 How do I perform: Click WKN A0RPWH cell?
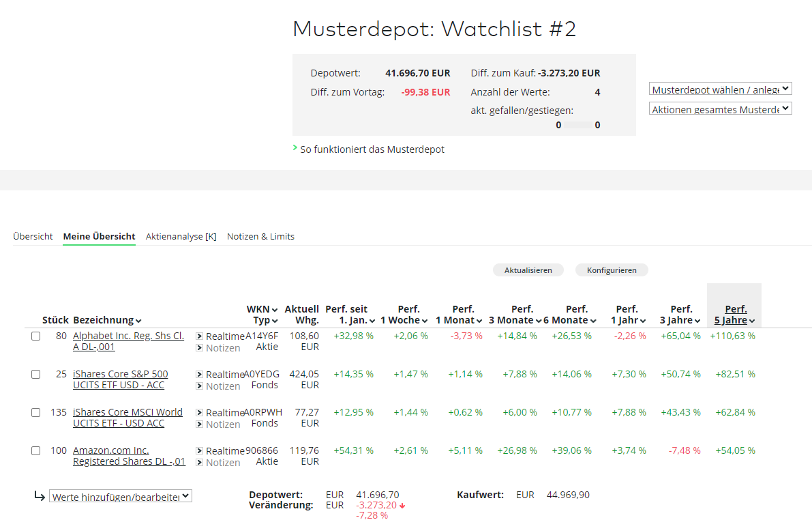pos(263,412)
